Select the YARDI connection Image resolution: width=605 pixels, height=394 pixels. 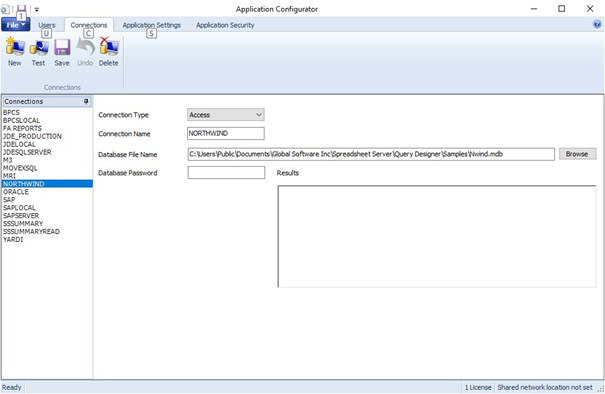click(x=47, y=239)
